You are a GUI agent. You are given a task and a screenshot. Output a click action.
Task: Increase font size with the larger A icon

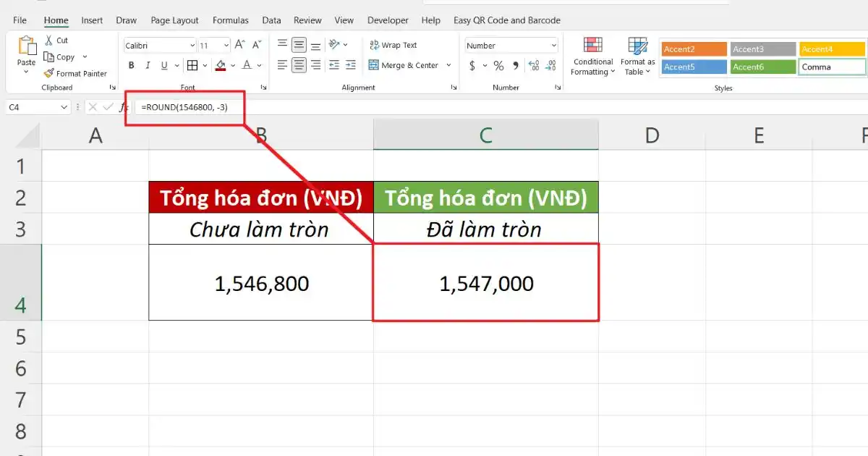click(240, 45)
